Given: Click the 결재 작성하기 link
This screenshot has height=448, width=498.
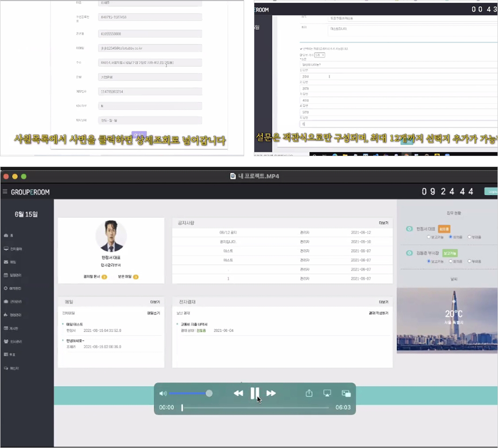Looking at the screenshot, I should [379, 313].
